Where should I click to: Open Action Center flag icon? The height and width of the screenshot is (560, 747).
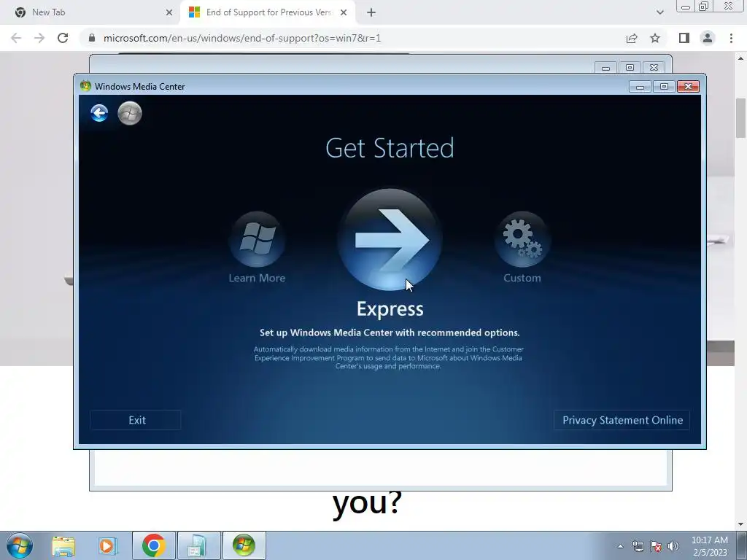tap(656, 546)
